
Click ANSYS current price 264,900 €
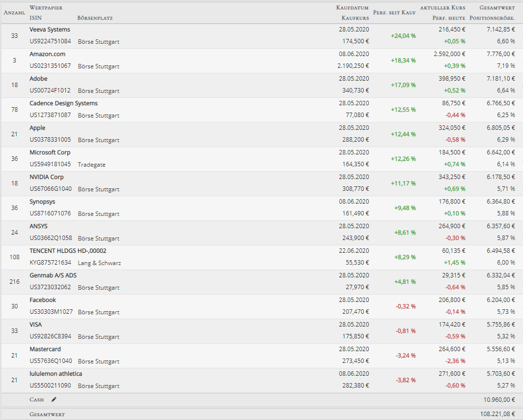pyautogui.click(x=452, y=226)
